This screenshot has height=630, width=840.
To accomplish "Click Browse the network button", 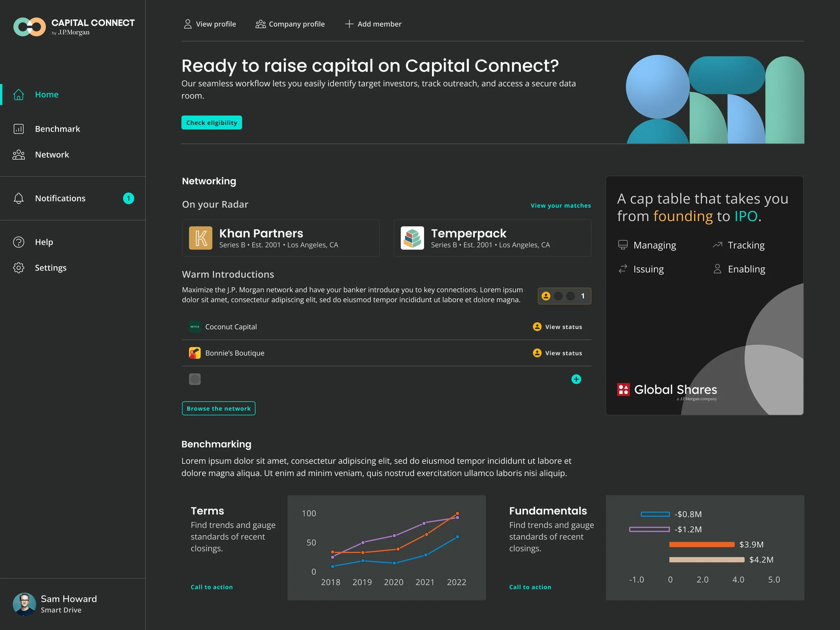I will (x=219, y=409).
